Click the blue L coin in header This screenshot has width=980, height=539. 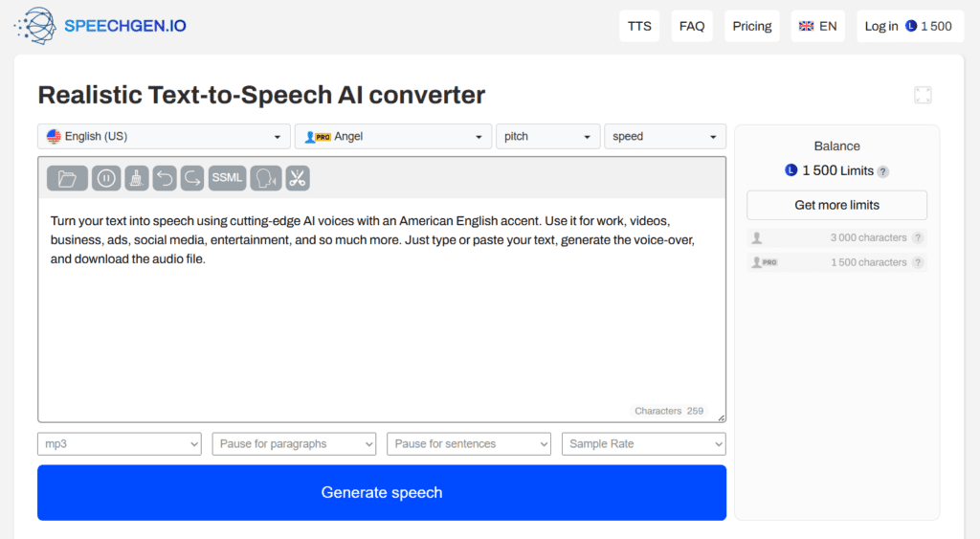point(911,26)
